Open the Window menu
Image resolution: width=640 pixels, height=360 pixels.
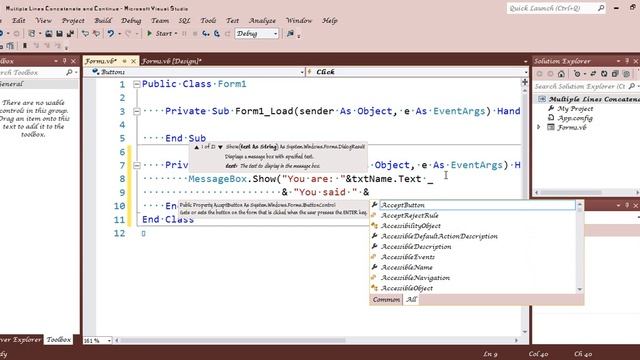click(299, 20)
